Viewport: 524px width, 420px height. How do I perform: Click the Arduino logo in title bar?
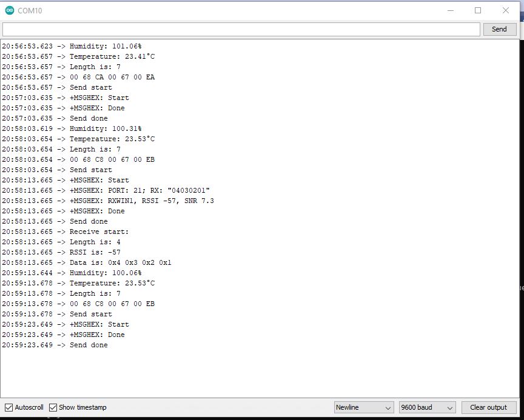(x=9, y=10)
